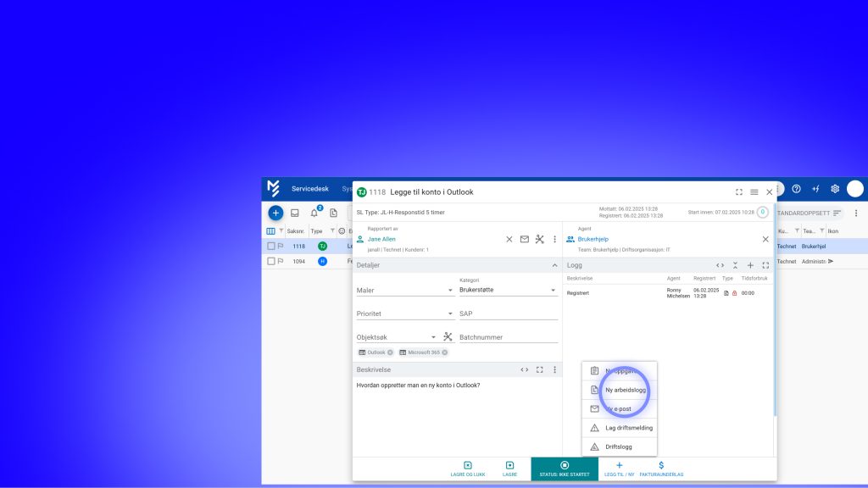Collapse all entries in the Logg panel
The width and height of the screenshot is (868, 488).
pyautogui.click(x=735, y=265)
